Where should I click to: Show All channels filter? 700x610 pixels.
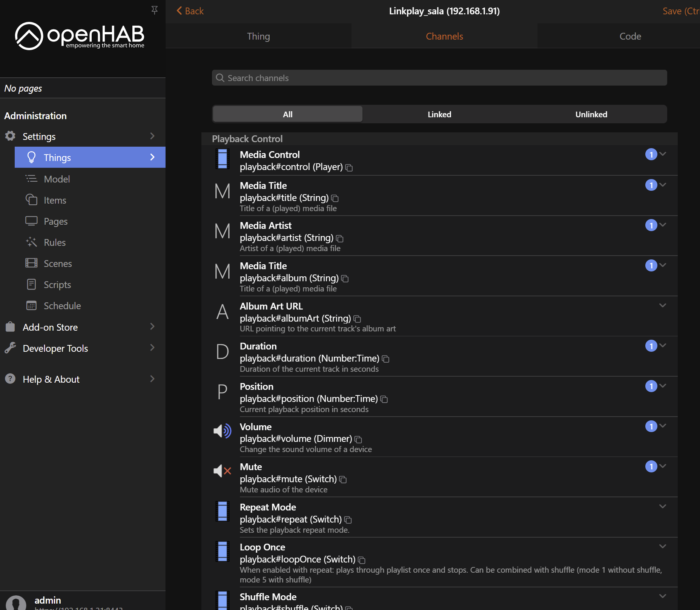pos(287,114)
